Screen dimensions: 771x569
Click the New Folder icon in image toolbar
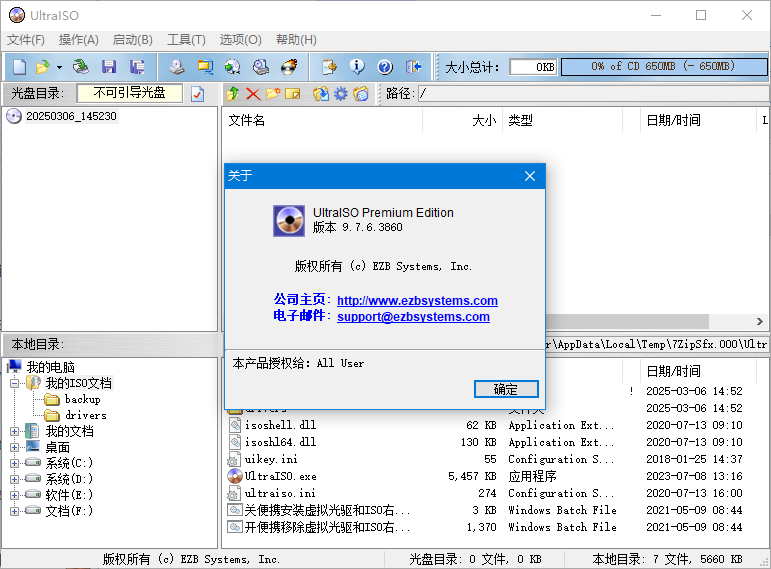(273, 93)
